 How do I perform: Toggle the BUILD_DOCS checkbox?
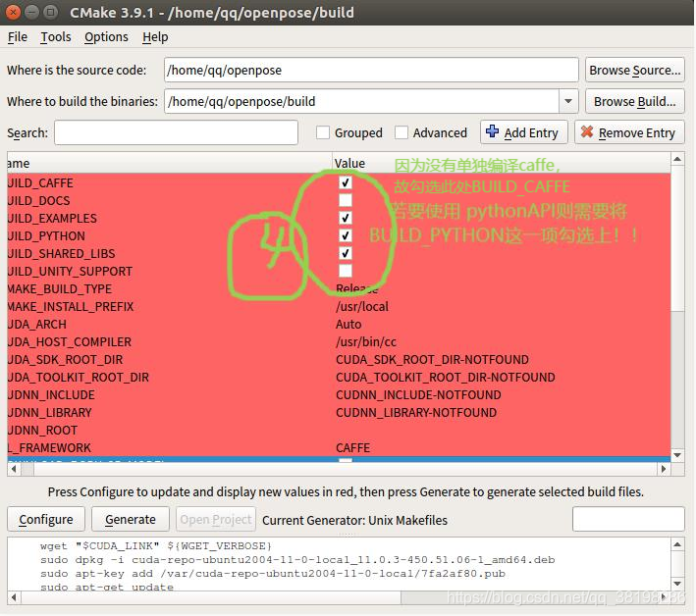[x=346, y=200]
